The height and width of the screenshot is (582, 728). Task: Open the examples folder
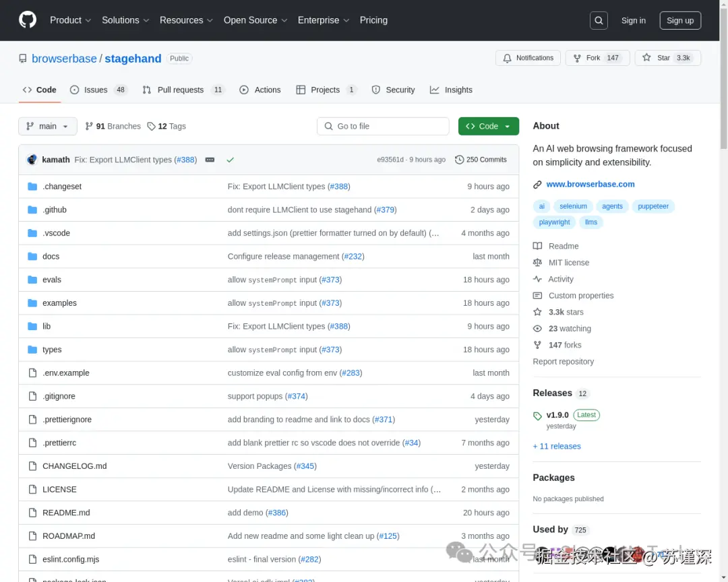[59, 303]
